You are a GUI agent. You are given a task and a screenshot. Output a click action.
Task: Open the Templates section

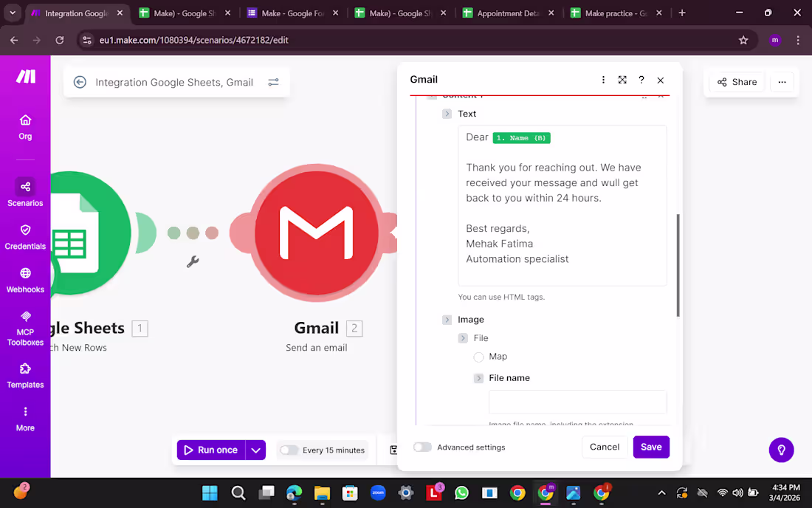(x=25, y=375)
